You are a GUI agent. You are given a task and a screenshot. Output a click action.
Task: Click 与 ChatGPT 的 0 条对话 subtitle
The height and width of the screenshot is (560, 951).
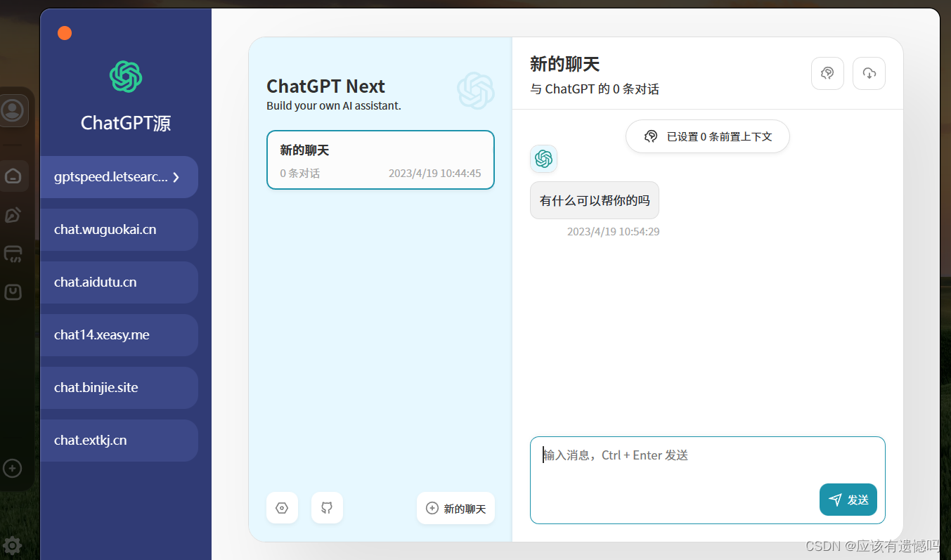click(x=595, y=89)
